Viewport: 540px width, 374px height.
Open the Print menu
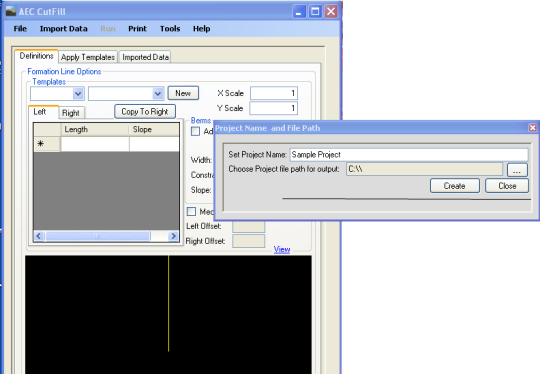point(137,29)
